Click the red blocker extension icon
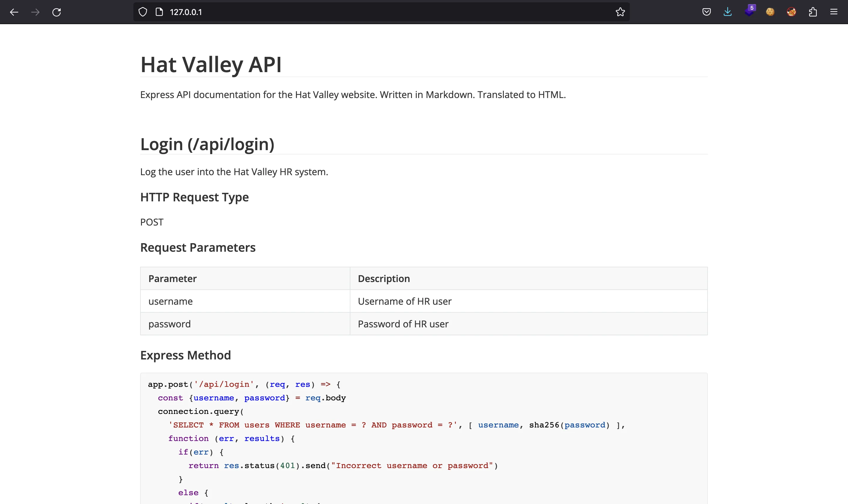 [791, 12]
